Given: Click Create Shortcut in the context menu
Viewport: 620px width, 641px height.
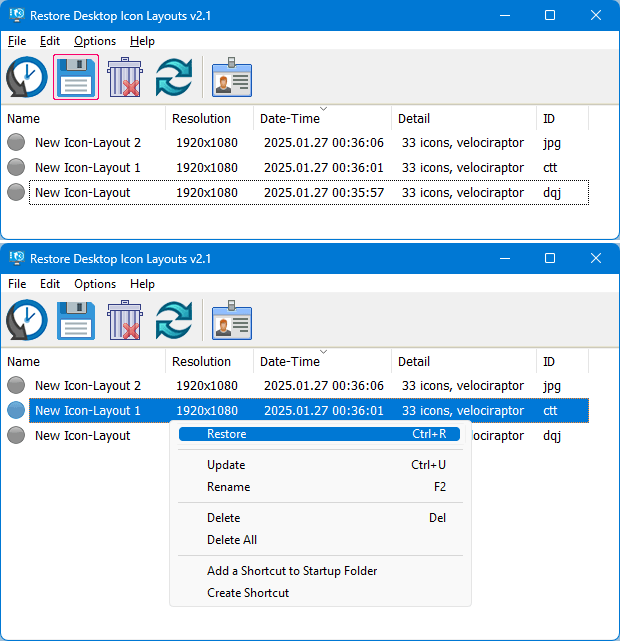Looking at the screenshot, I should [248, 593].
